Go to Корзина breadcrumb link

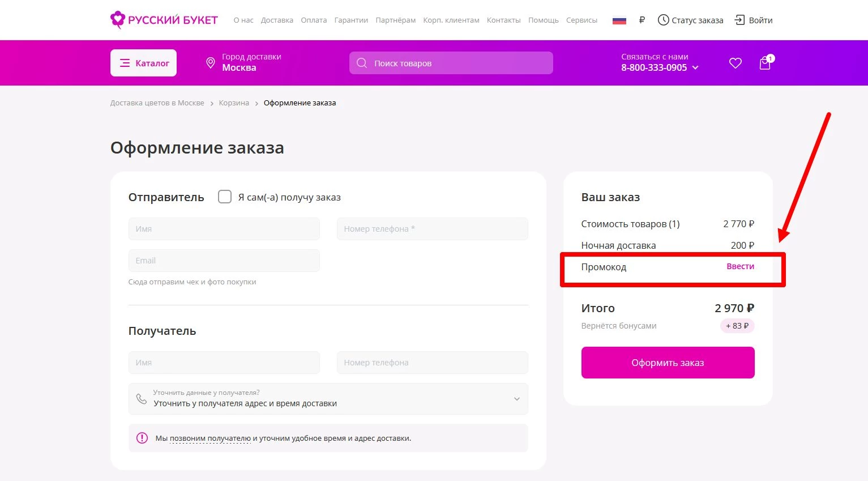(x=234, y=103)
